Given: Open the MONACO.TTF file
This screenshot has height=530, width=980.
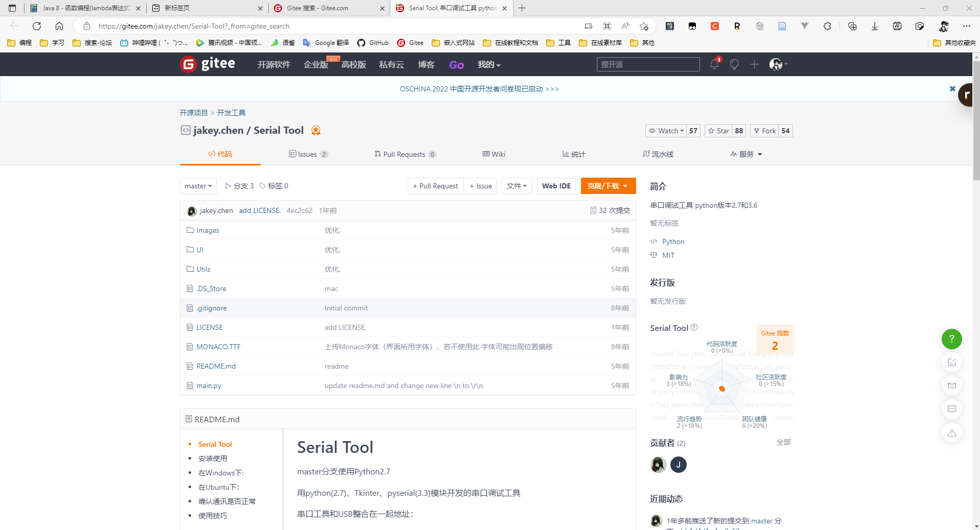Looking at the screenshot, I should pos(218,347).
